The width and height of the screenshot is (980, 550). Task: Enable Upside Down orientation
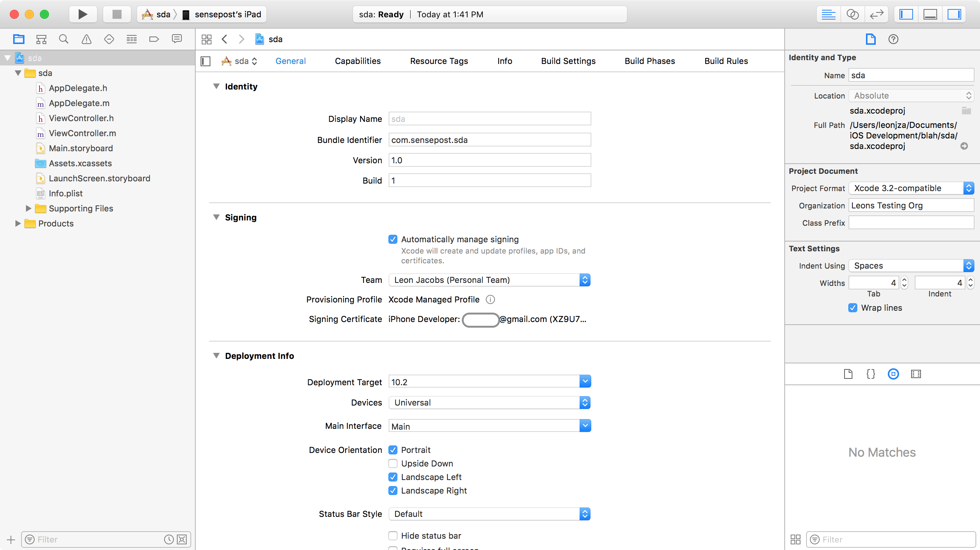(x=393, y=463)
